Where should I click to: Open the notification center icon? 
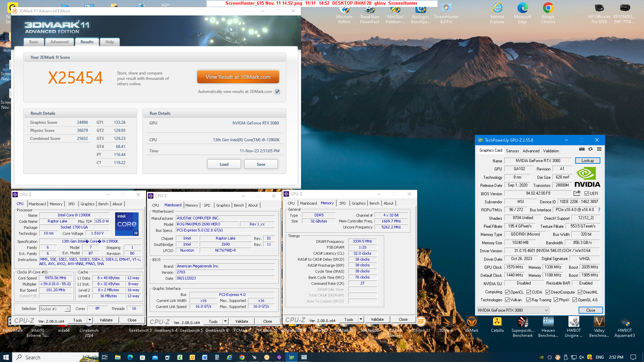point(633,357)
